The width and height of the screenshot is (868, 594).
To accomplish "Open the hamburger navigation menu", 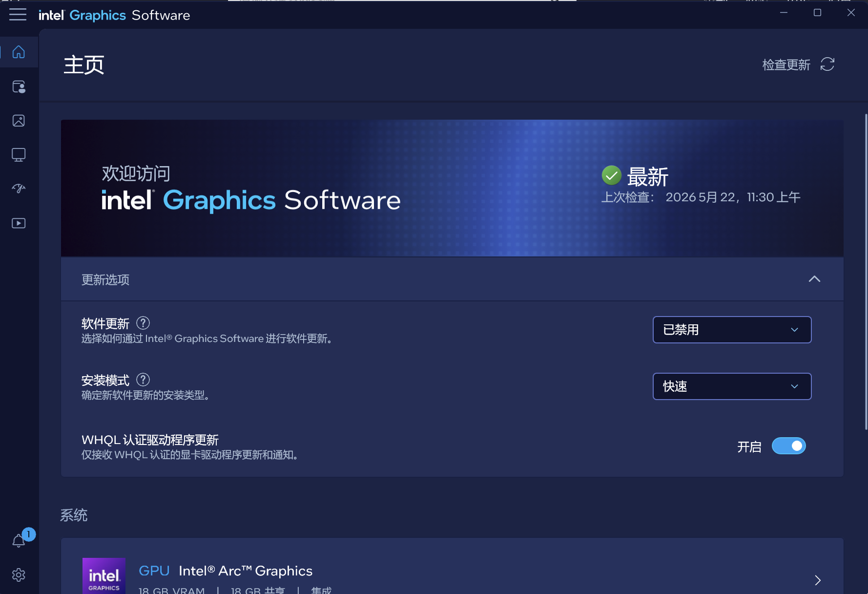I will 18,15.
